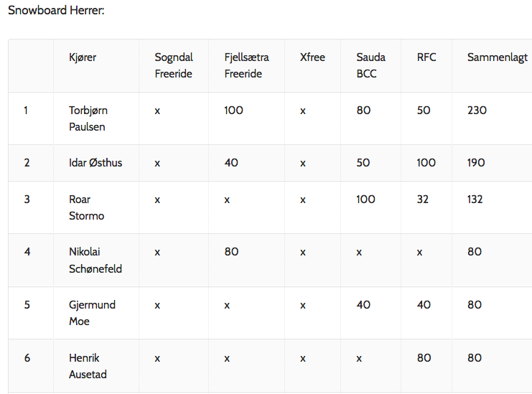Click Torbjørn Paulsen's Fjellsætra score of 100
Screen dimensions: 532x394
(233, 111)
